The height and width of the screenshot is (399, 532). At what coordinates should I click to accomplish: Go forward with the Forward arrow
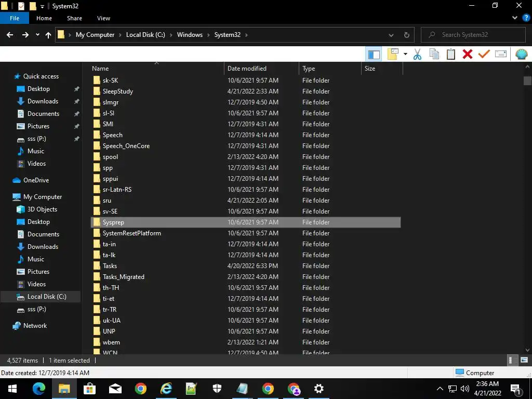[25, 35]
